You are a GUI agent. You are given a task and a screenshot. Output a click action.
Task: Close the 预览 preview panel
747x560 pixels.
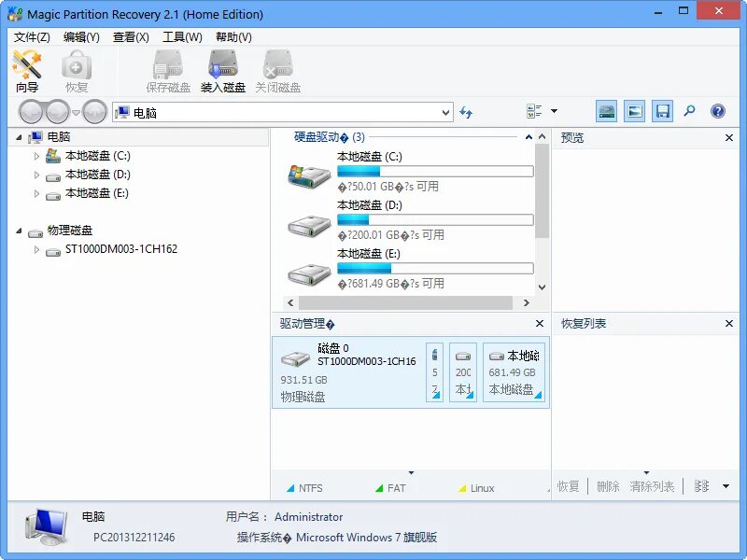[729, 137]
